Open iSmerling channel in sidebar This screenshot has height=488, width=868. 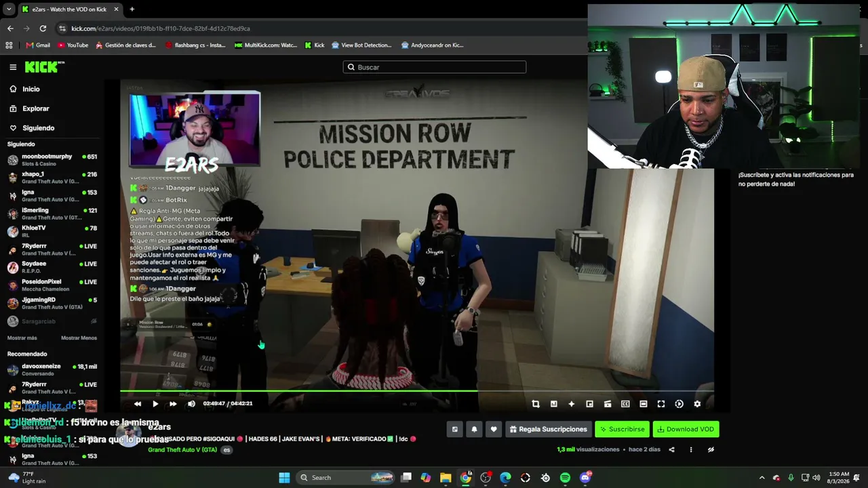[52, 213]
